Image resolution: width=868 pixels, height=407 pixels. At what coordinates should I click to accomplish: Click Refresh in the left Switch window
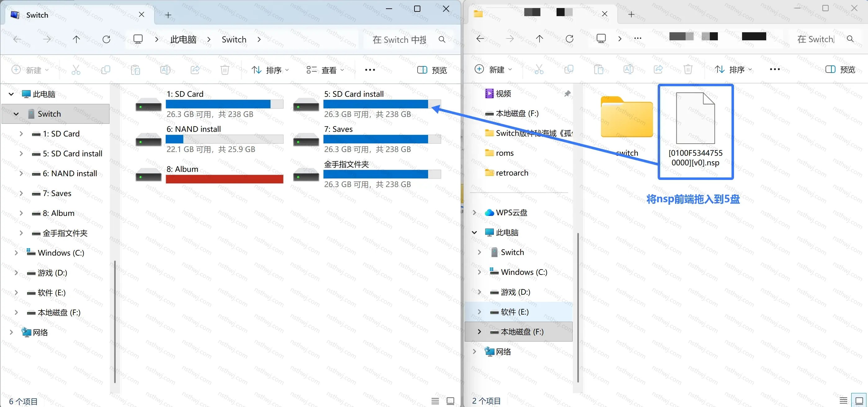(106, 39)
